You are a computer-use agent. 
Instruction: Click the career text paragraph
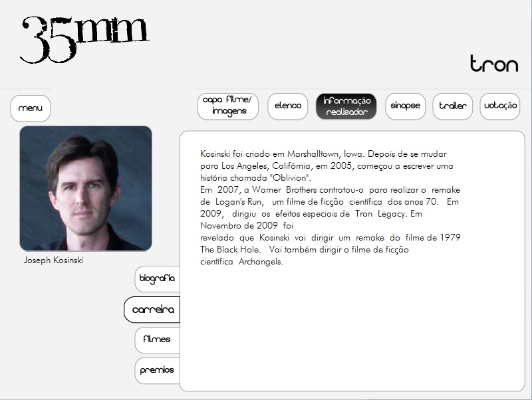tap(330, 208)
